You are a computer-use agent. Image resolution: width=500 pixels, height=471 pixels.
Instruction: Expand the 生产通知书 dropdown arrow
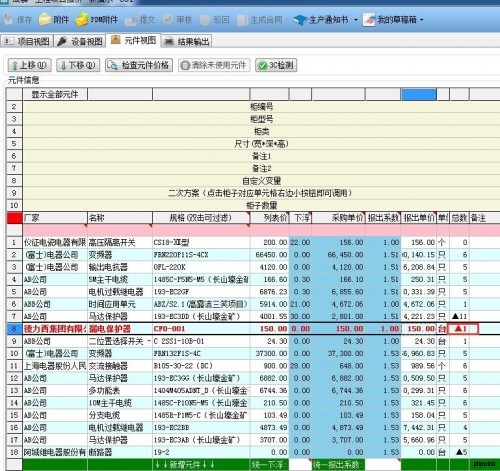(x=356, y=20)
